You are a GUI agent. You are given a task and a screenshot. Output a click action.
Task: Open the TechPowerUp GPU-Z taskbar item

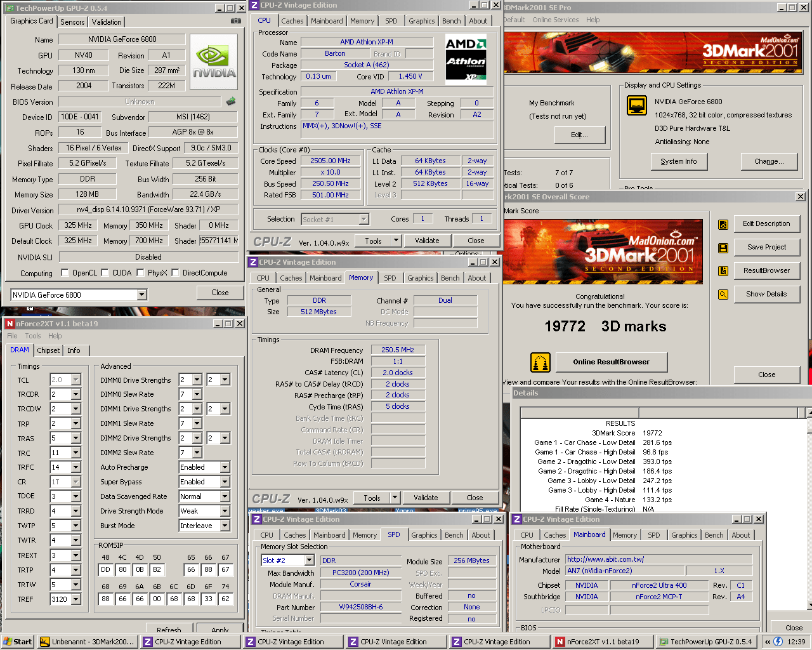[706, 642]
